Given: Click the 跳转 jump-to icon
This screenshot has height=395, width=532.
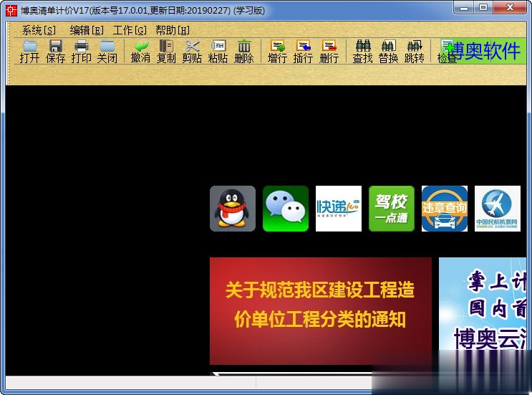Looking at the screenshot, I should 415,52.
